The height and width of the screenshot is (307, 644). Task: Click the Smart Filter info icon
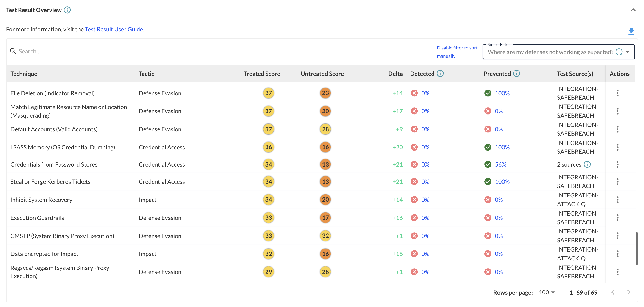pos(619,52)
